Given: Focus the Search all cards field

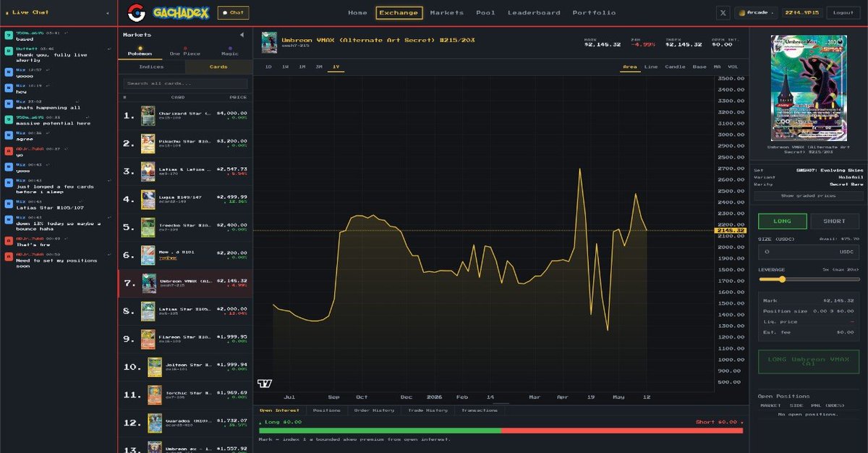Looking at the screenshot, I should 185,84.
